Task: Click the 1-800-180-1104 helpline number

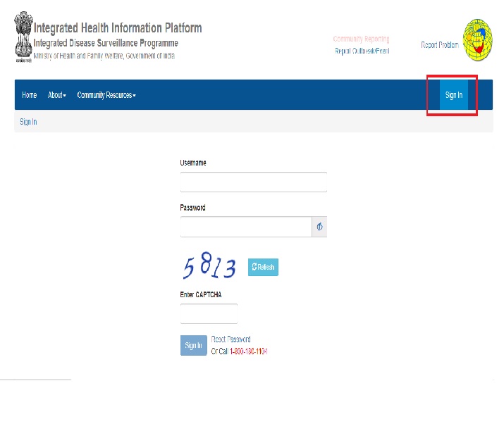Action: tap(248, 351)
